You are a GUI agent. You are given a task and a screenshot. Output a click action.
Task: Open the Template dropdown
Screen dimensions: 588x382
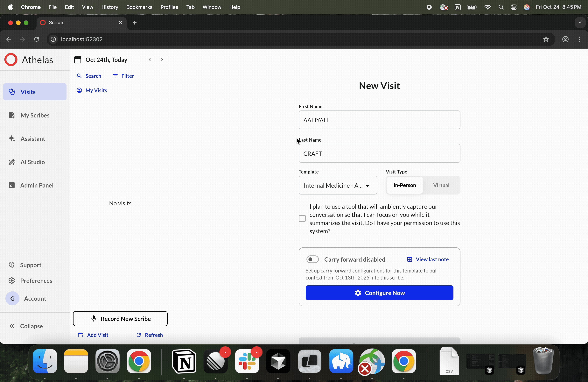click(338, 185)
